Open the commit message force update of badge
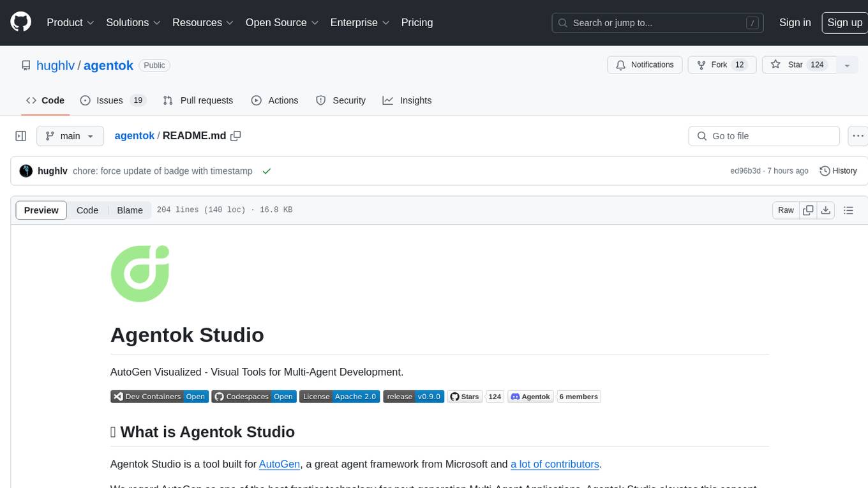 163,171
